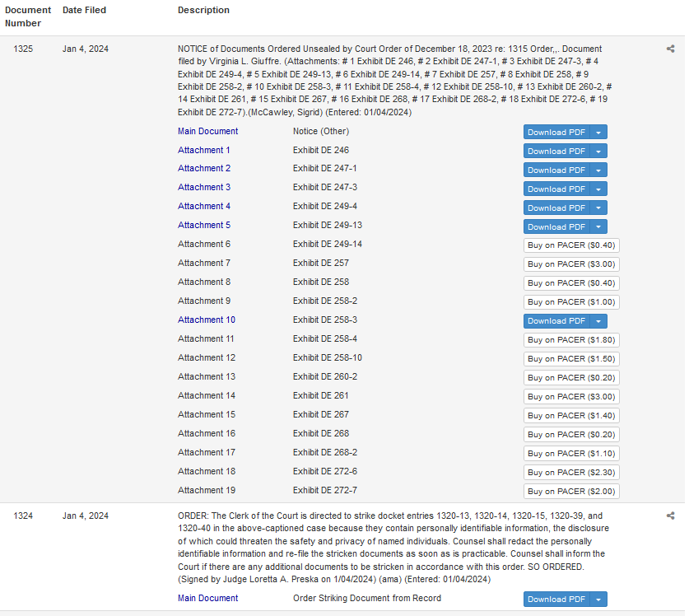
Task: Expand download options for Exhibit DE 246
Action: point(598,151)
